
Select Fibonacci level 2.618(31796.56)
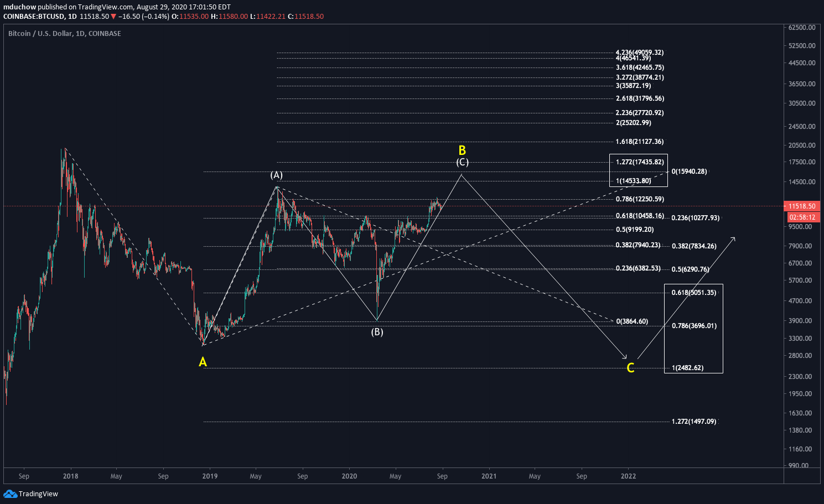pyautogui.click(x=640, y=98)
